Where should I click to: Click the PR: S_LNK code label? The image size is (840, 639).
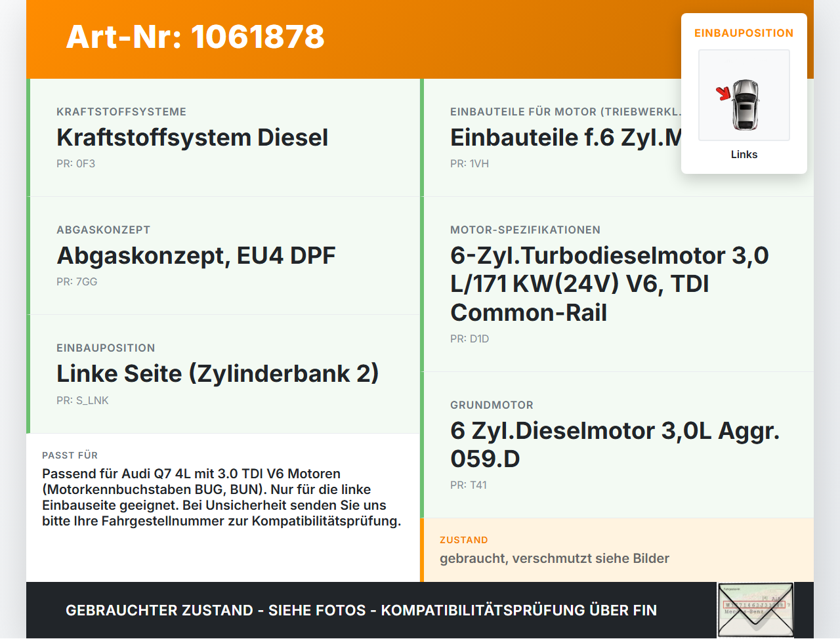coord(83,400)
